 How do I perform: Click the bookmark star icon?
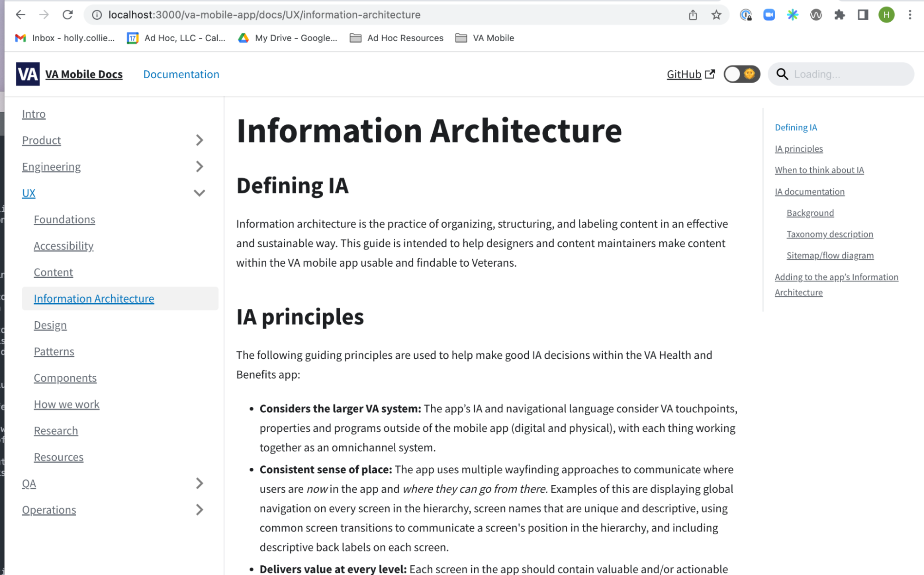(716, 14)
